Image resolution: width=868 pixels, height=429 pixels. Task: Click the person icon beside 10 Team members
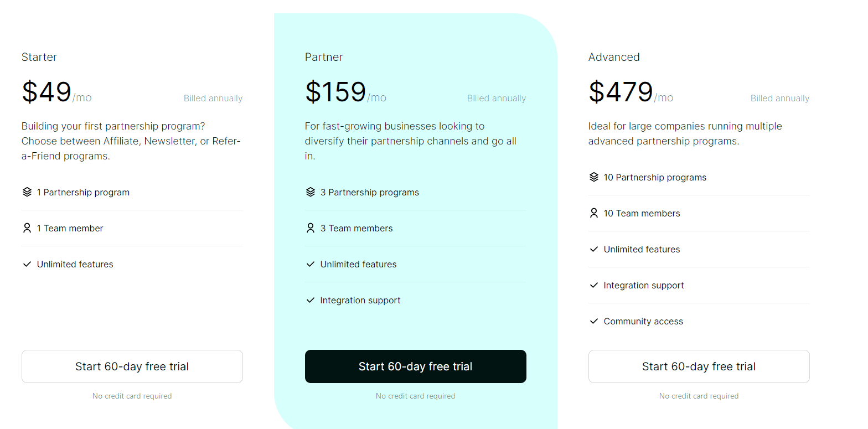pos(593,213)
